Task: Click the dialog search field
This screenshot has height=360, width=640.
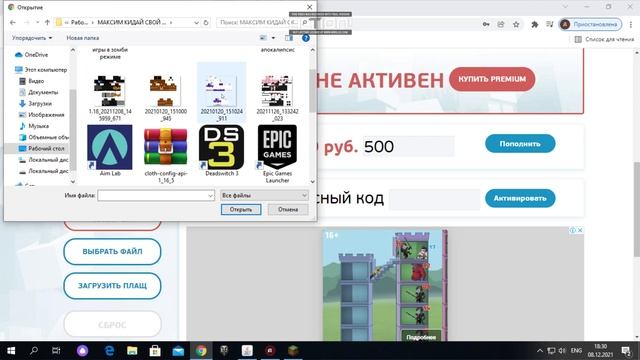Action: click(258, 22)
